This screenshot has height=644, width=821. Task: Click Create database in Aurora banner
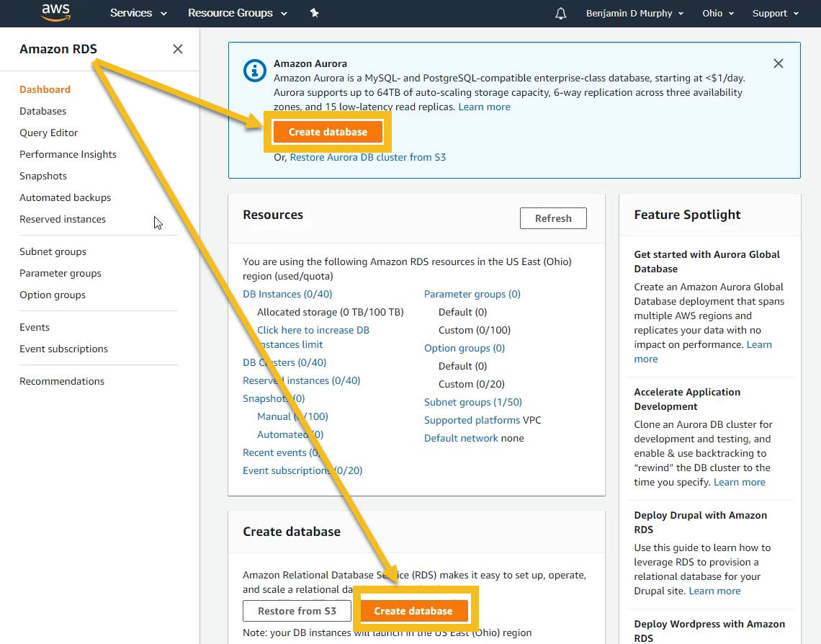328,132
